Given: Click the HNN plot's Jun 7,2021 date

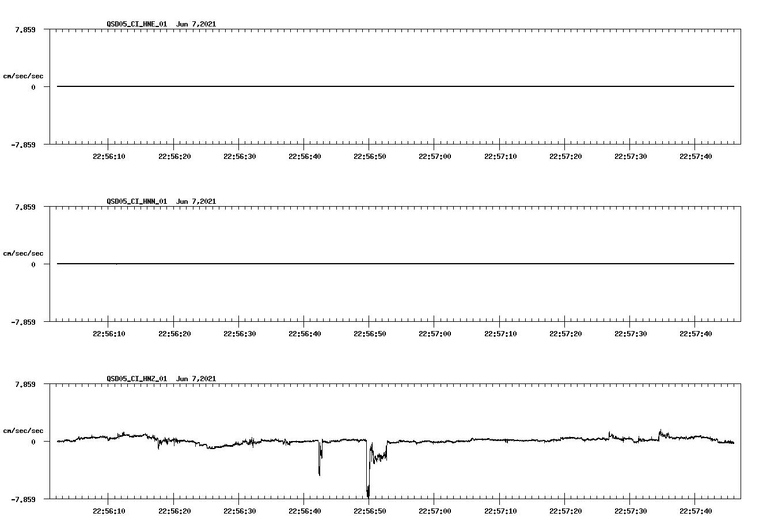Looking at the screenshot, I should 196,202.
